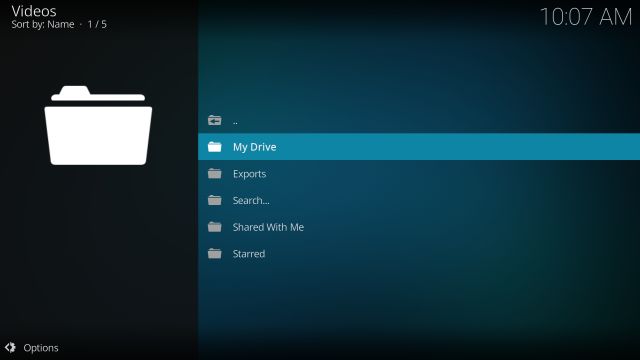Screen dimensions: 640x360
Task: Click the parent folder back arrow icon
Action: click(x=215, y=120)
